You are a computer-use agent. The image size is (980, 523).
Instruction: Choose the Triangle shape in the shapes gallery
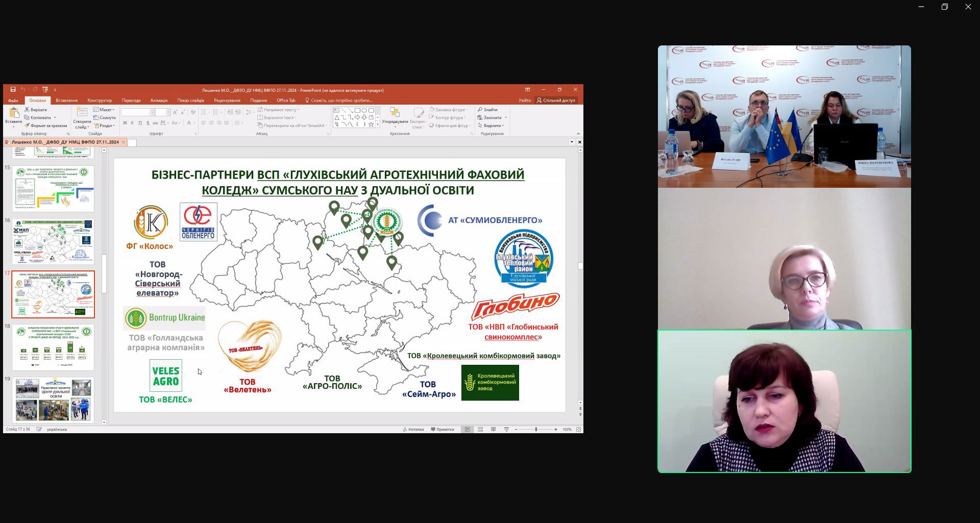[x=337, y=117]
